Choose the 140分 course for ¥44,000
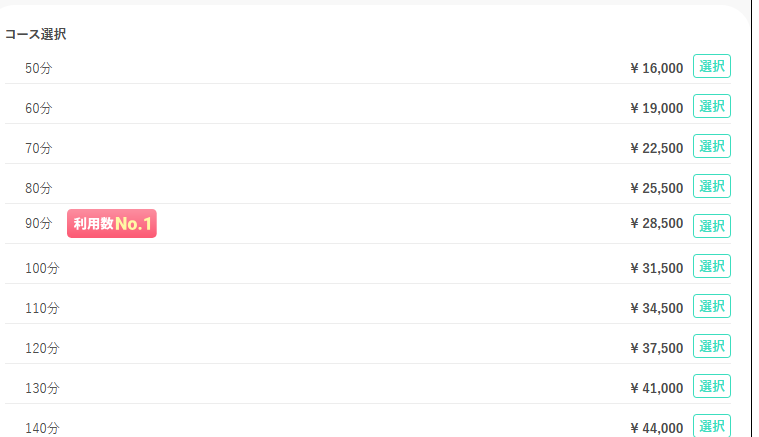 point(711,426)
